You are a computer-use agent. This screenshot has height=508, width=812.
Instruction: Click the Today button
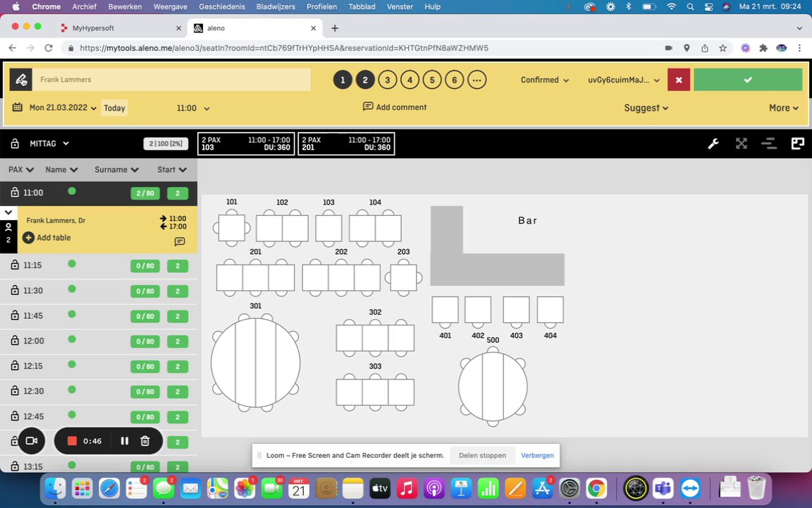coord(114,108)
